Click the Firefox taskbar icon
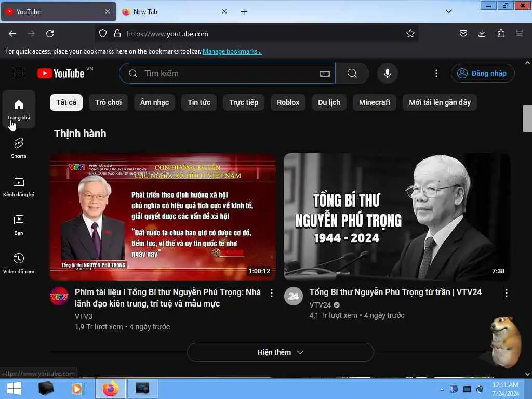 [111, 389]
